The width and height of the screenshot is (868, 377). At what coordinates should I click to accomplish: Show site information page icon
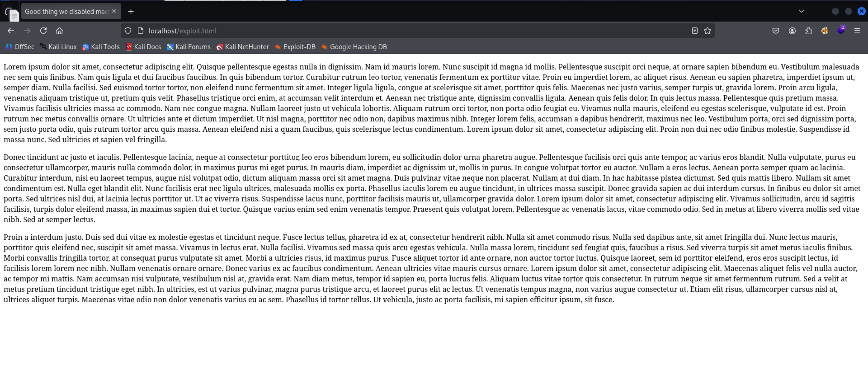(141, 31)
